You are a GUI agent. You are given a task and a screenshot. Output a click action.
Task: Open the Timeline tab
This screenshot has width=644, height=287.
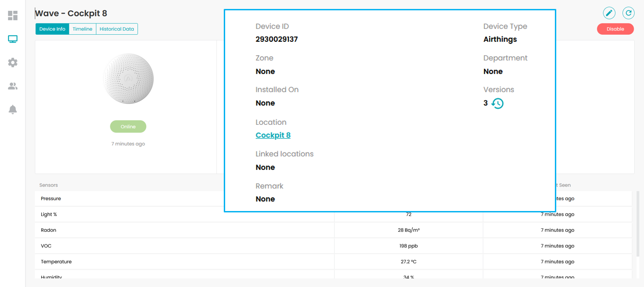(x=83, y=29)
